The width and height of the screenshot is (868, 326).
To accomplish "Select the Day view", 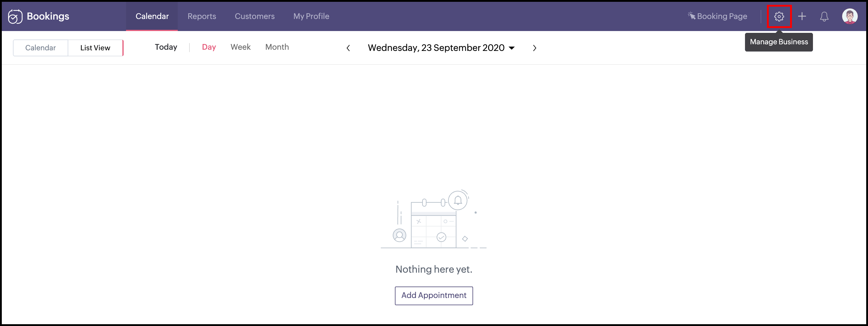I will tap(209, 47).
